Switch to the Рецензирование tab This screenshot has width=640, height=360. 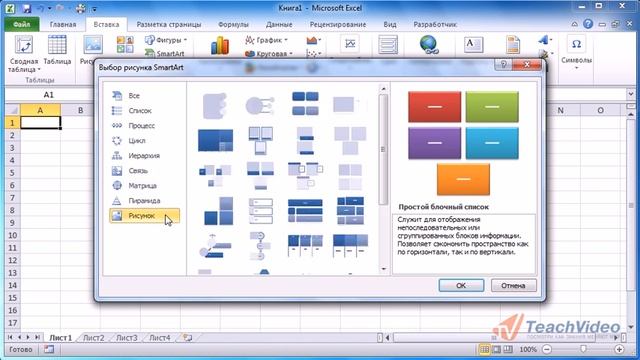pyautogui.click(x=338, y=24)
